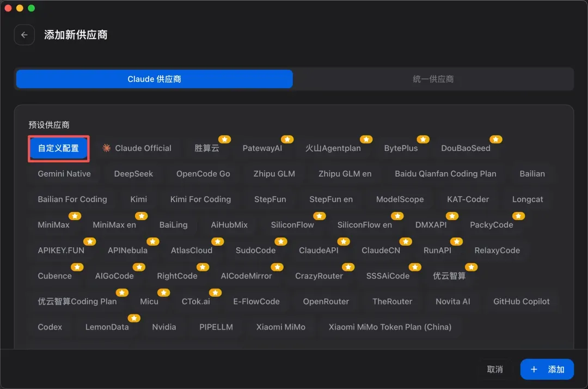Pick the Zhipu GLM preset
Viewport: 588px width, 389px height.
(x=274, y=174)
